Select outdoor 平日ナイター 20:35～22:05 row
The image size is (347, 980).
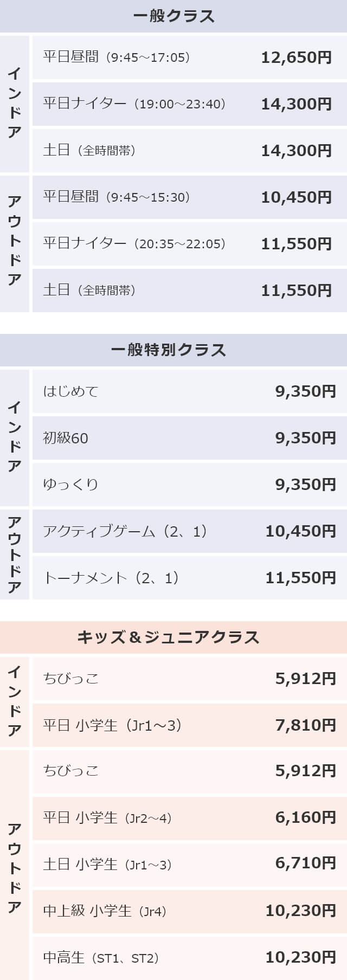click(x=190, y=244)
